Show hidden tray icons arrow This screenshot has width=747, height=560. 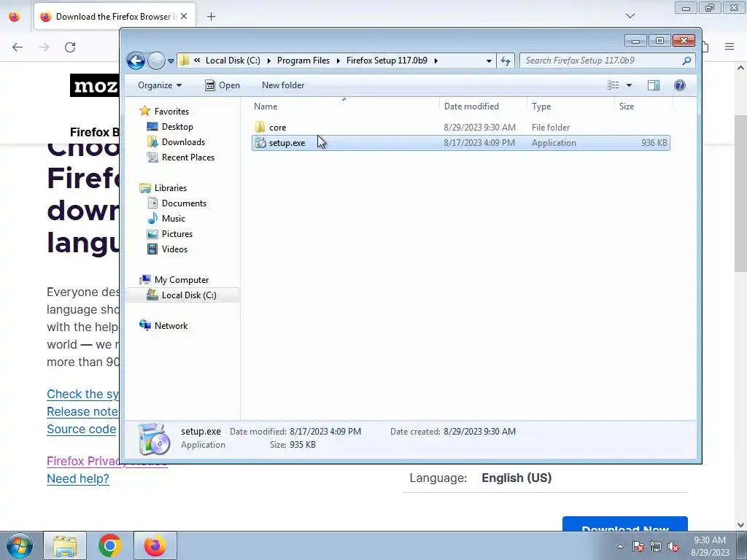click(x=620, y=546)
